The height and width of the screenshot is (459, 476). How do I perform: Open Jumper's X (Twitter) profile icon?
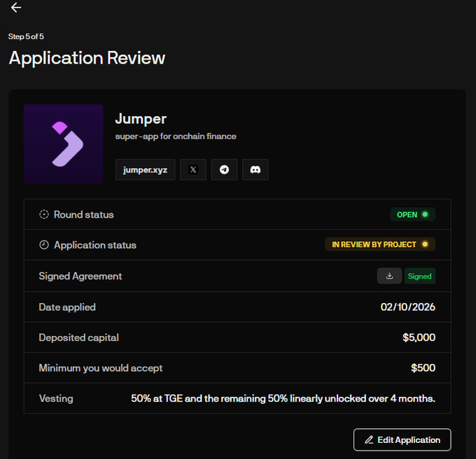pyautogui.click(x=193, y=169)
